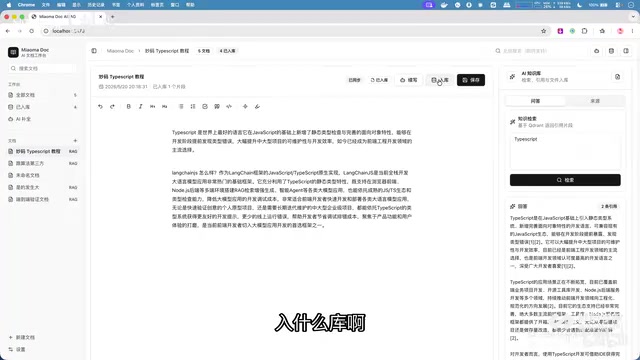Redo the edit in the editor toolbar
Viewport: 640px width, 360px height.
coord(112,107)
